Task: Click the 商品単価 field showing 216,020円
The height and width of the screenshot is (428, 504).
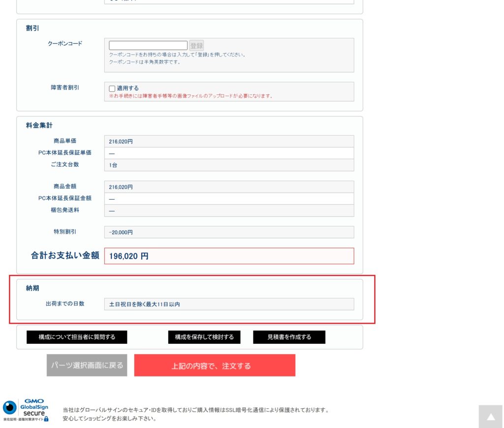Action: tap(228, 141)
